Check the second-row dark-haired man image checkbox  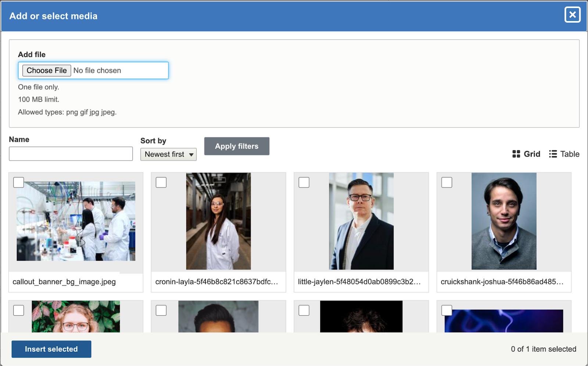pyautogui.click(x=161, y=310)
